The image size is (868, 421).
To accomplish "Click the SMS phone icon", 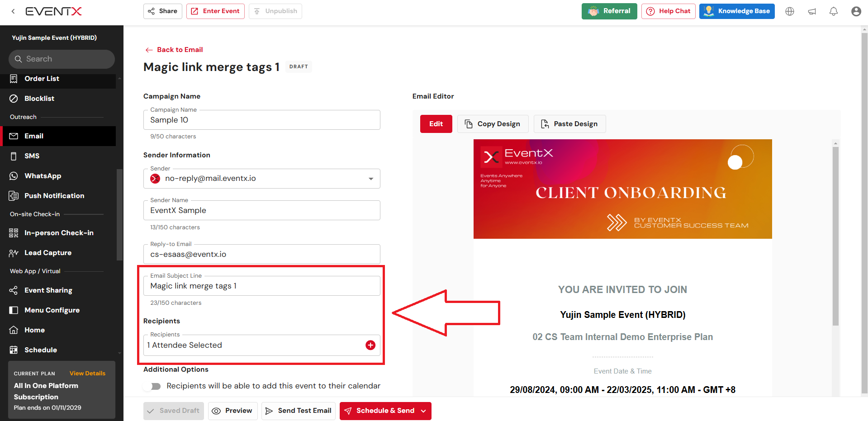I will click(14, 156).
